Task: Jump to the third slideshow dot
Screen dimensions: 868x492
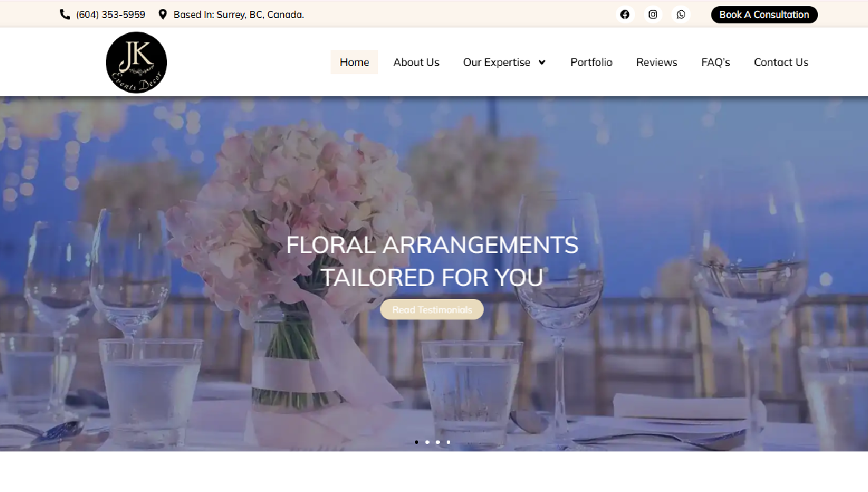Action: pos(438,443)
